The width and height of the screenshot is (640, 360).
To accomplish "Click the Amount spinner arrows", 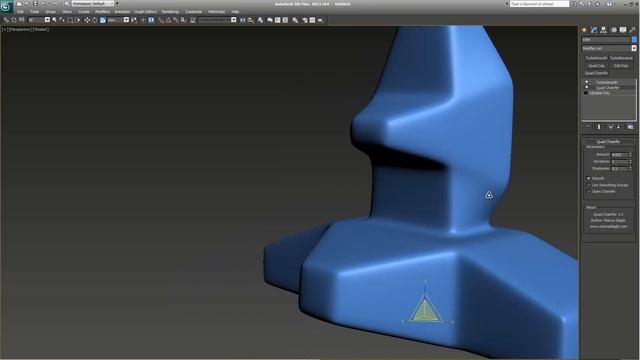I will tap(630, 155).
